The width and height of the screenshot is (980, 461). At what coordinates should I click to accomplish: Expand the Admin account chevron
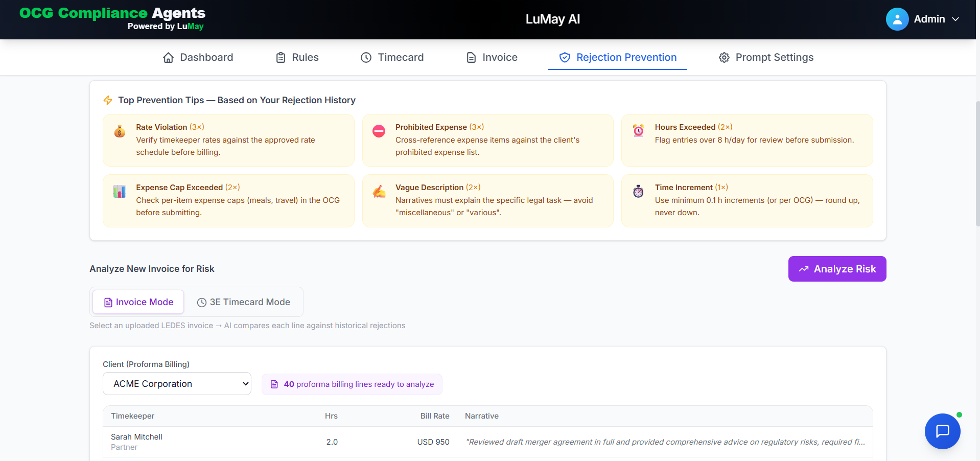[x=955, y=19]
